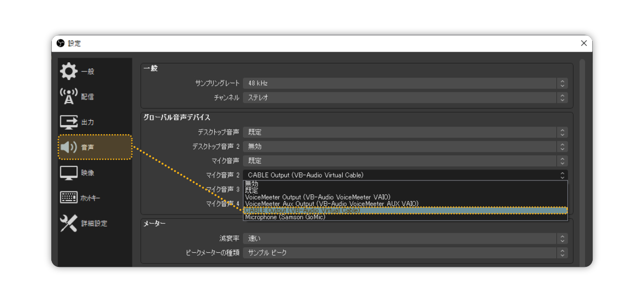Close the 設定 window

pos(584,43)
